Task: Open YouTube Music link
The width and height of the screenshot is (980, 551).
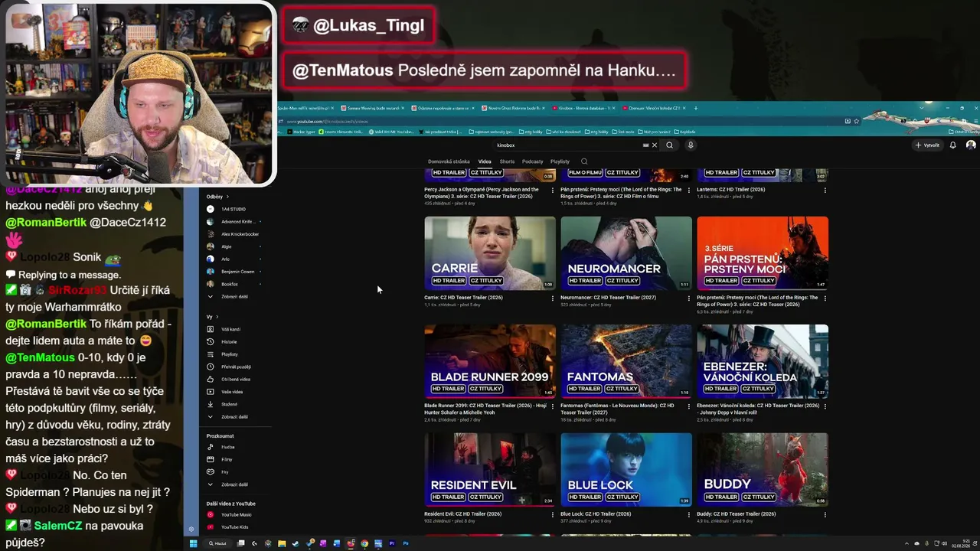Action: coord(236,515)
